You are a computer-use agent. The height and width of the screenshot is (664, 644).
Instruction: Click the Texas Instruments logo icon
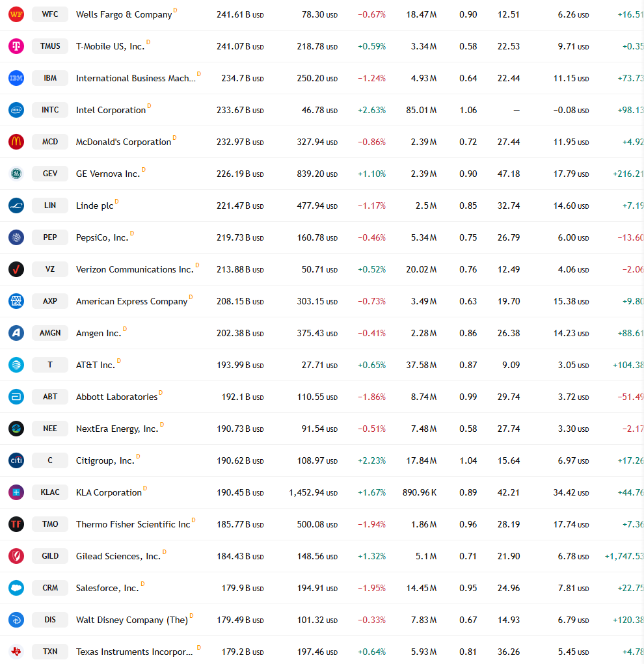coord(16,651)
